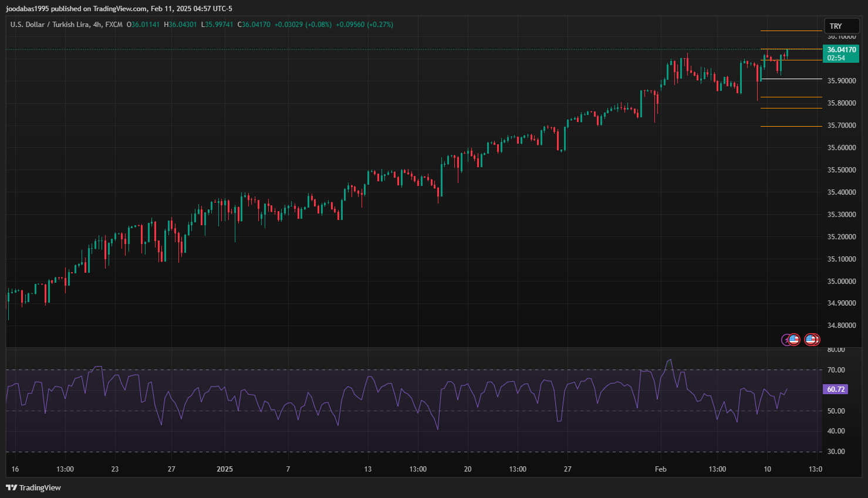Image resolution: width=868 pixels, height=498 pixels.
Task: Click the 2025 label on the time axis
Action: (x=225, y=469)
